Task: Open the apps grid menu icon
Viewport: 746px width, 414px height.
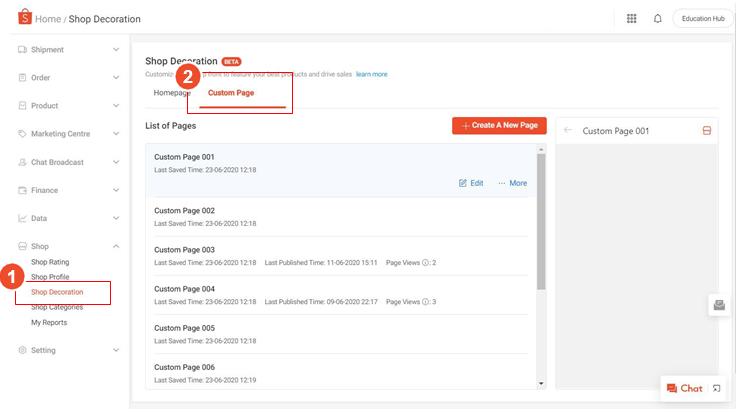Action: coord(631,18)
